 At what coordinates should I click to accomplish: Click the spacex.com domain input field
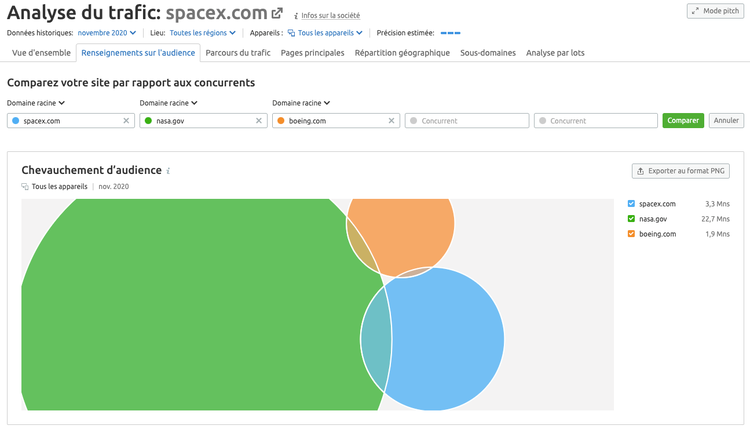[71, 121]
